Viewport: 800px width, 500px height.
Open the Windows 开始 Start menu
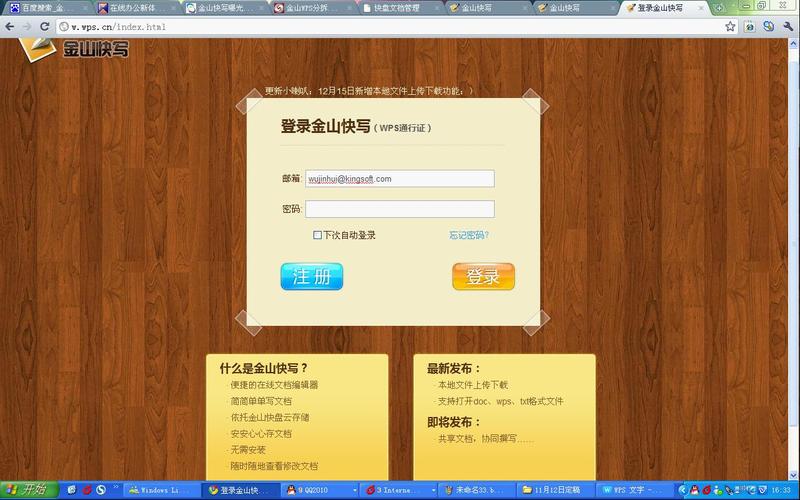[x=29, y=490]
